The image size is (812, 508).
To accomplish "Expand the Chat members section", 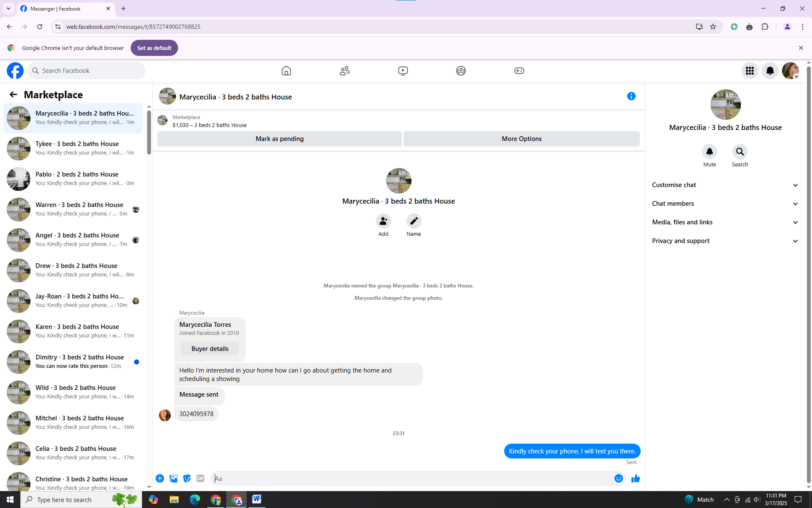I will click(726, 204).
